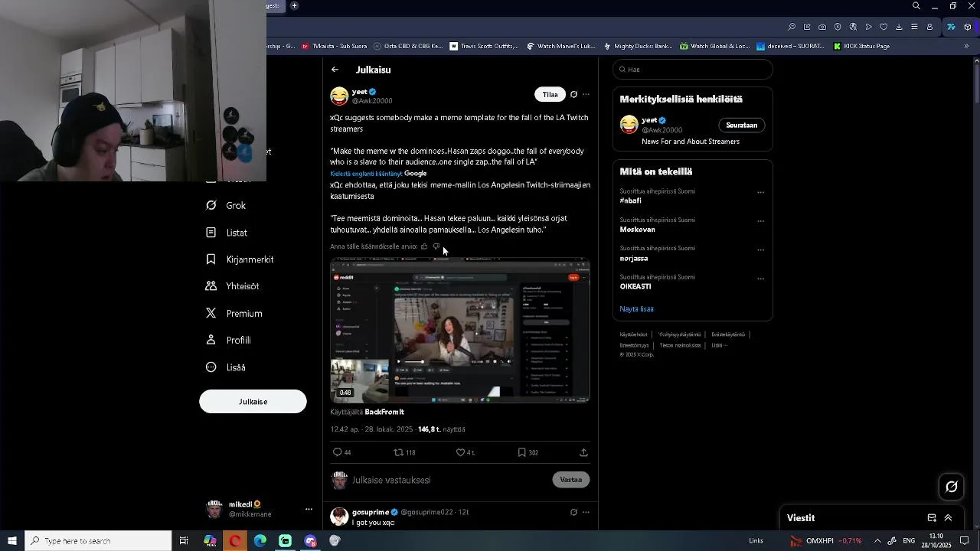The image size is (980, 551).
Task: Bookmark the post showing 302
Action: [x=528, y=452]
